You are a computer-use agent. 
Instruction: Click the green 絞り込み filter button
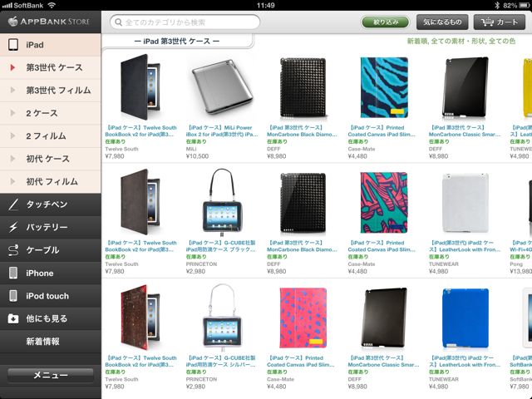[386, 22]
